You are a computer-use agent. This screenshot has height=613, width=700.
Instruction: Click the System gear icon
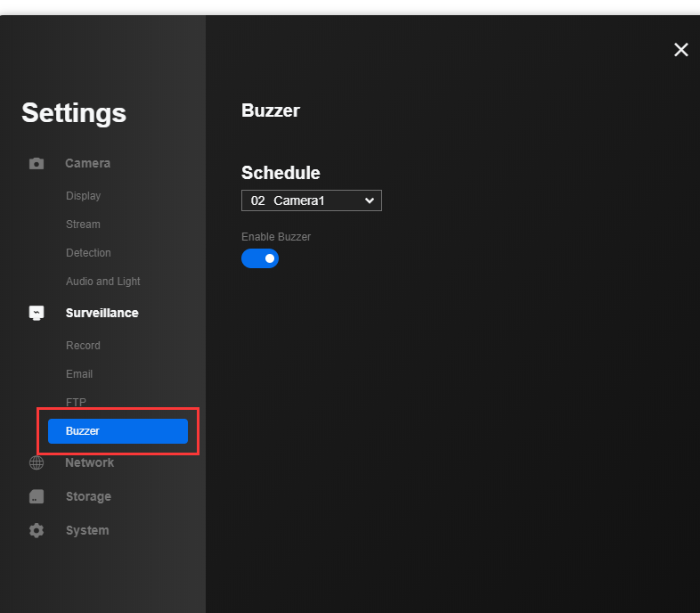point(37,530)
